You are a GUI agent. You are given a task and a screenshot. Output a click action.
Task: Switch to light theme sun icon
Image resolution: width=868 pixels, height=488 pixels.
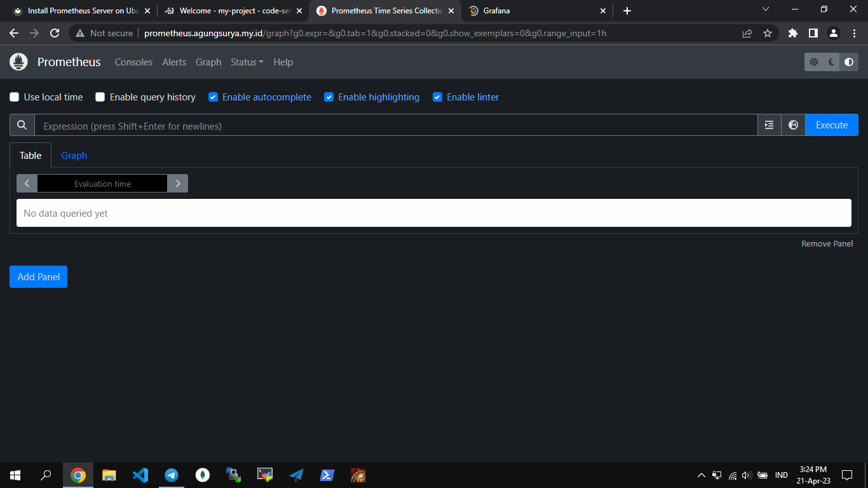click(814, 62)
